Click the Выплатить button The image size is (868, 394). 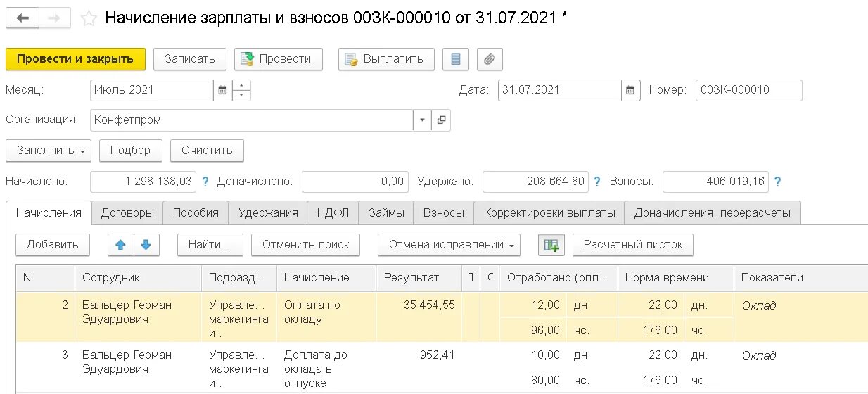(386, 59)
